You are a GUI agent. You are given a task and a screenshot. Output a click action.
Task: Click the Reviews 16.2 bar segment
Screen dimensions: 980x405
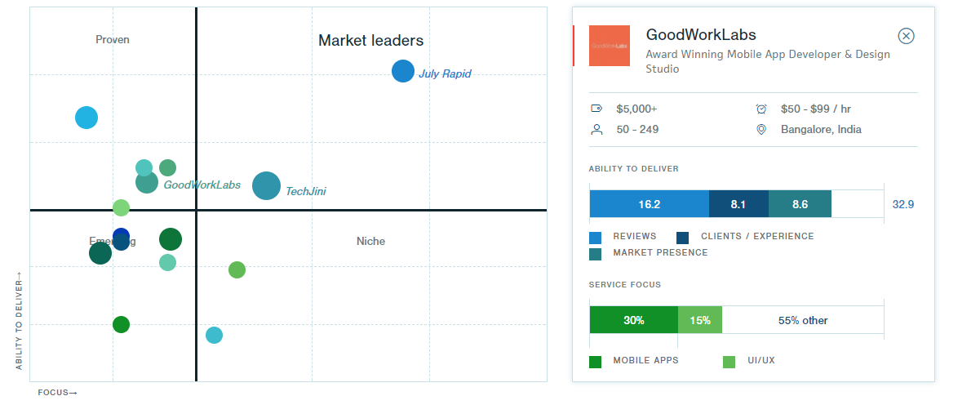coord(650,204)
